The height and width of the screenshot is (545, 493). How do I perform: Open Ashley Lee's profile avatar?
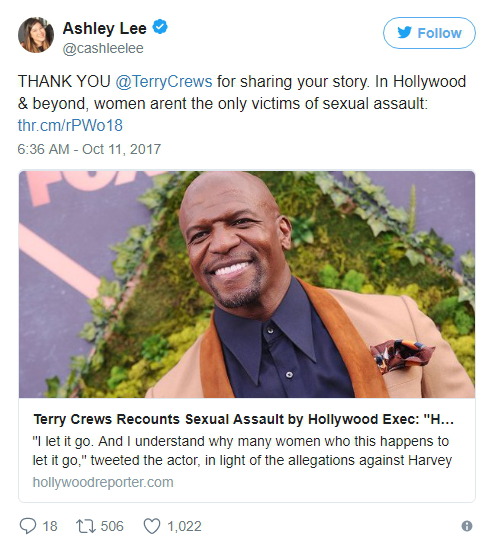coord(36,35)
